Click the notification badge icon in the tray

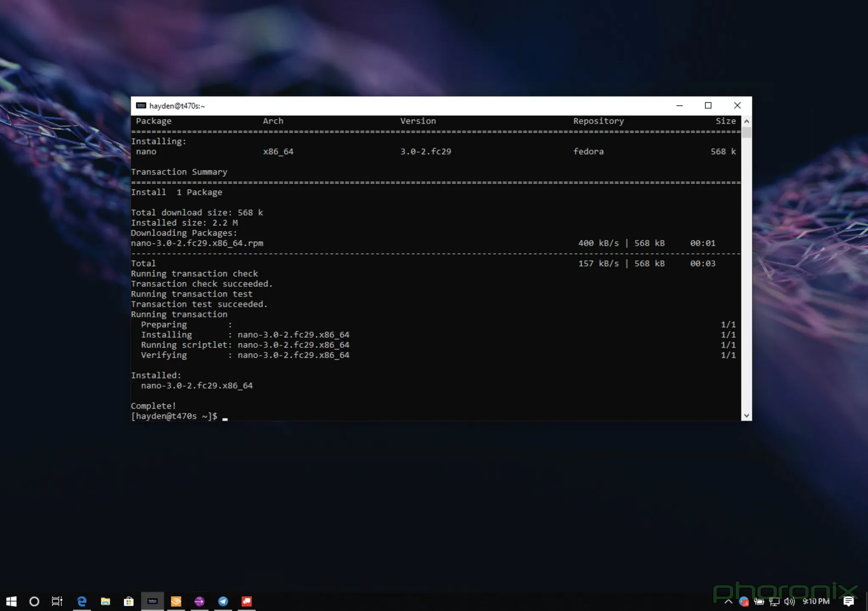[744, 602]
